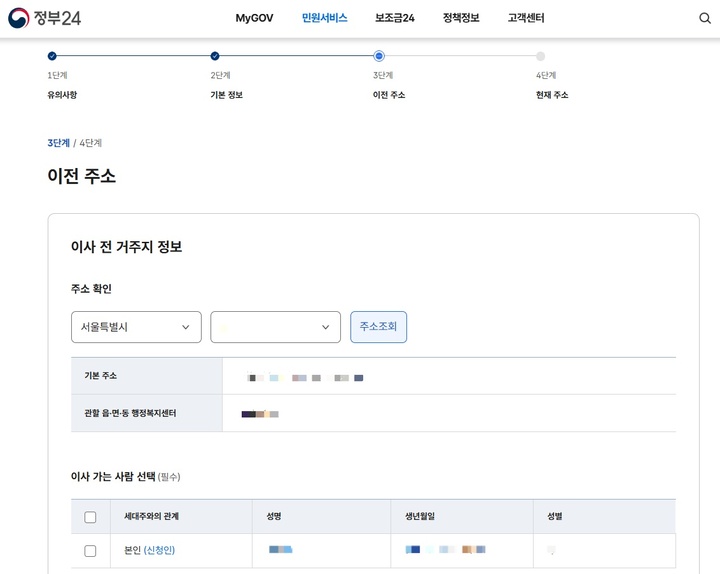This screenshot has width=720, height=574.
Task: Click the step 4 현재 주소 progress marker
Action: tap(541, 56)
